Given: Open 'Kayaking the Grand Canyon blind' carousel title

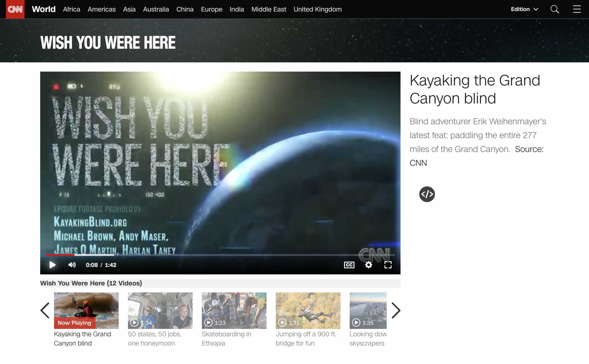Looking at the screenshot, I should pyautogui.click(x=82, y=339).
